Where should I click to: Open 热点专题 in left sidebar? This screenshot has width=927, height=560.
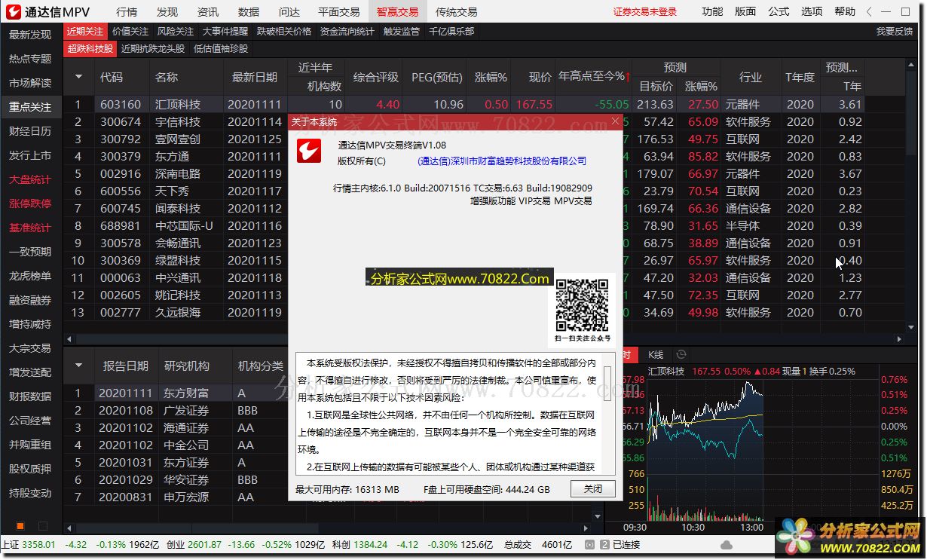[x=30, y=59]
